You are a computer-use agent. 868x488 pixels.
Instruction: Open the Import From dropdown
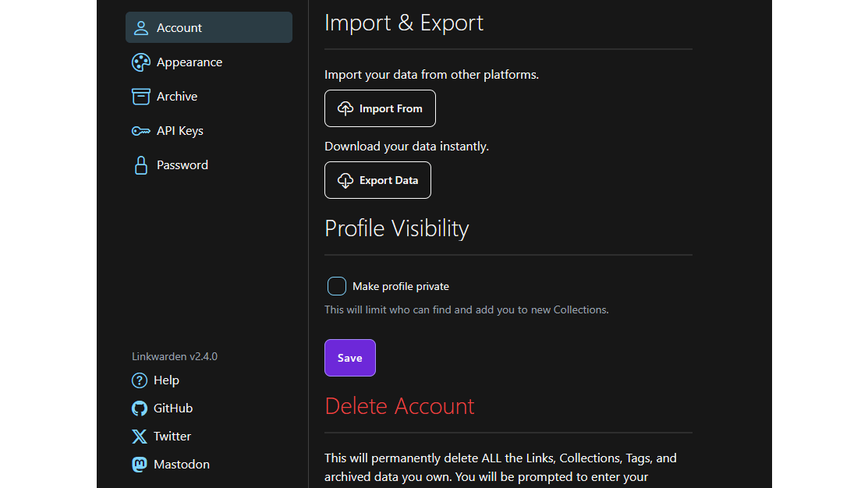click(x=380, y=109)
